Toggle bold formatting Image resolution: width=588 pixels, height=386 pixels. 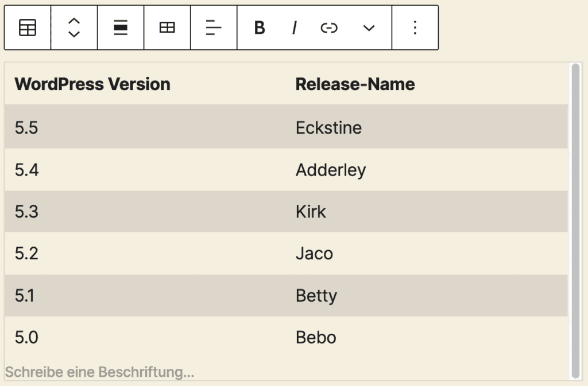260,28
